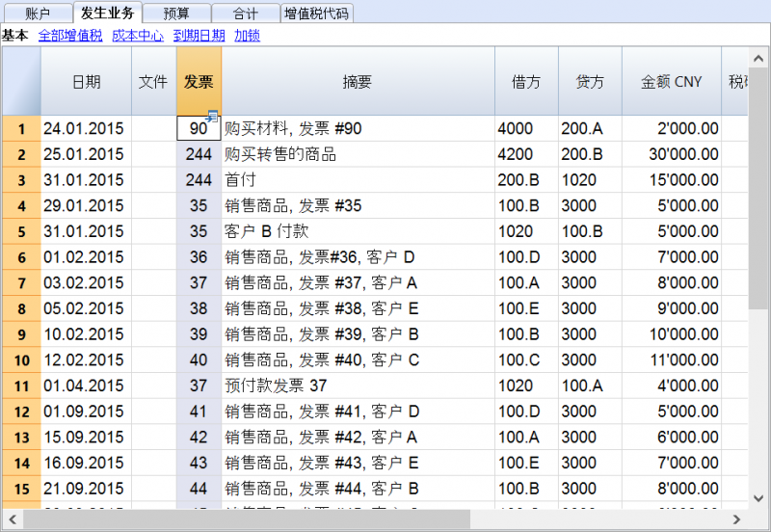Click amount cell 15'000.00
The width and height of the screenshot is (771, 532).
[x=672, y=180]
